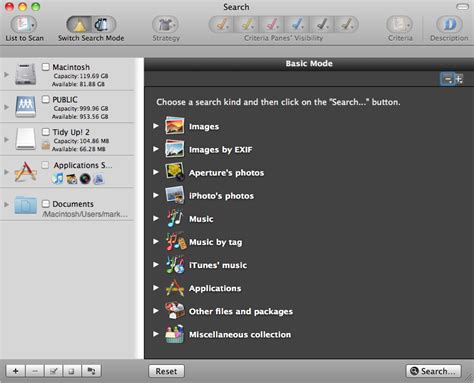Click the Applications folder icon in sidebar
This screenshot has width=474, height=383.
pos(25,172)
